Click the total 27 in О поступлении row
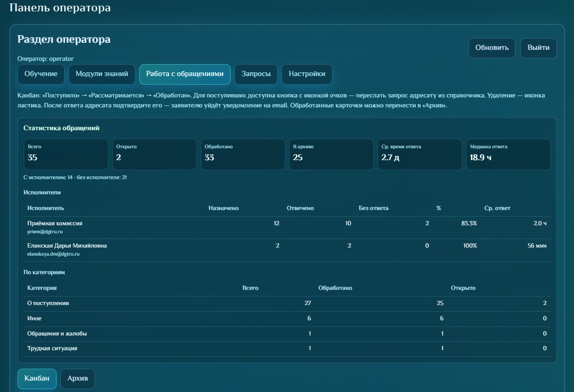574x392 pixels. pos(308,303)
